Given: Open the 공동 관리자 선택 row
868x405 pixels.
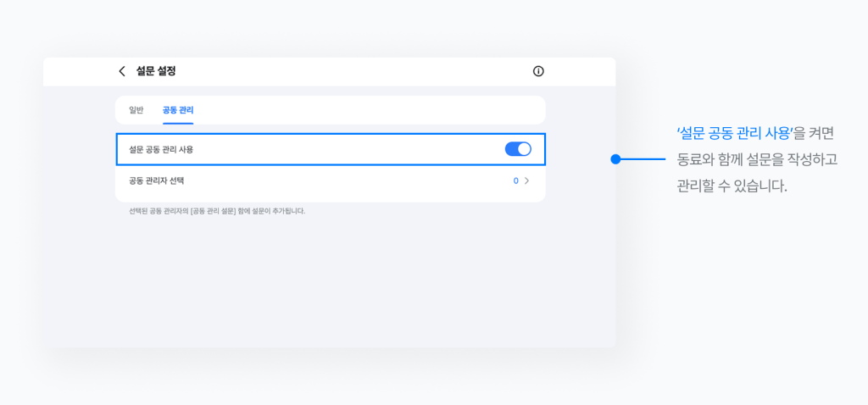Looking at the screenshot, I should click(330, 180).
